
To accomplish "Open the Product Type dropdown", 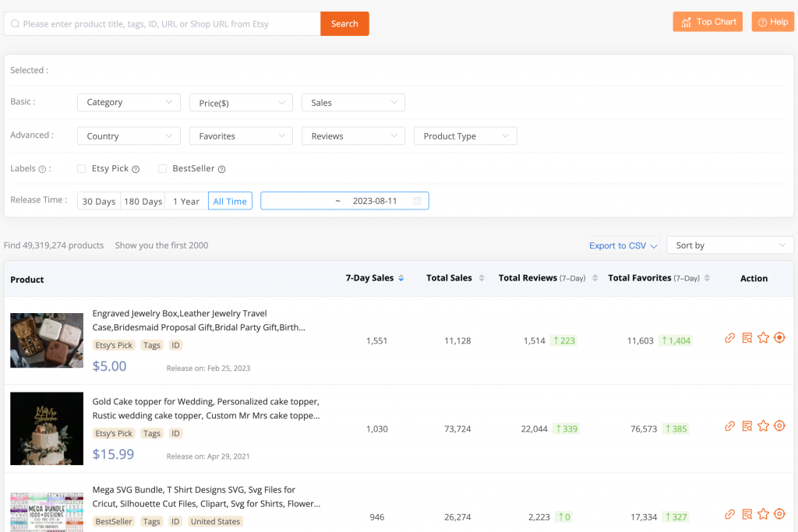I will (465, 136).
